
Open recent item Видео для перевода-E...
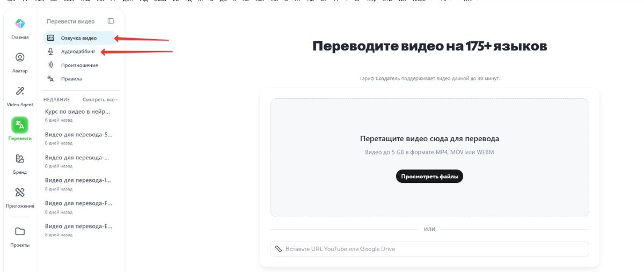pyautogui.click(x=79, y=230)
